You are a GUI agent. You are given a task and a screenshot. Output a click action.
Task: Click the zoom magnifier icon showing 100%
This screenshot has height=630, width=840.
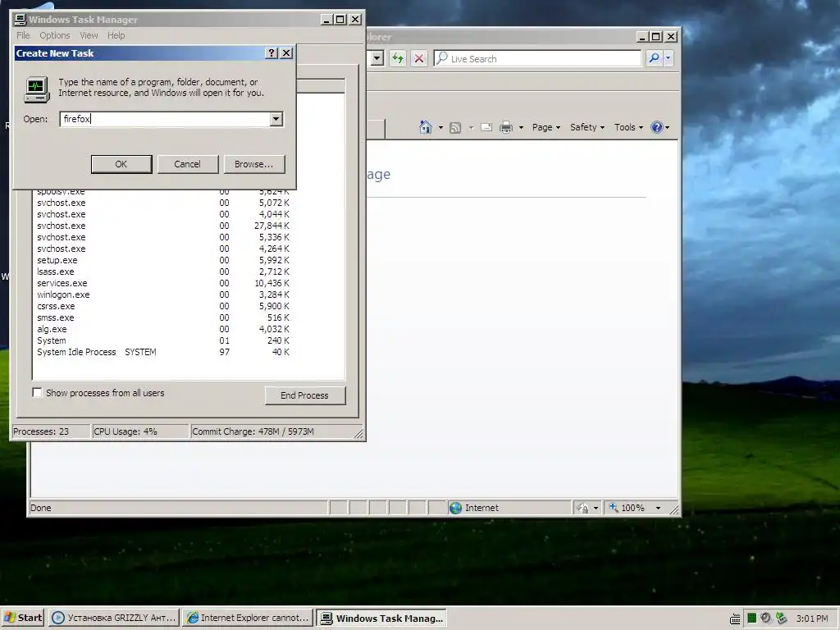coord(614,507)
